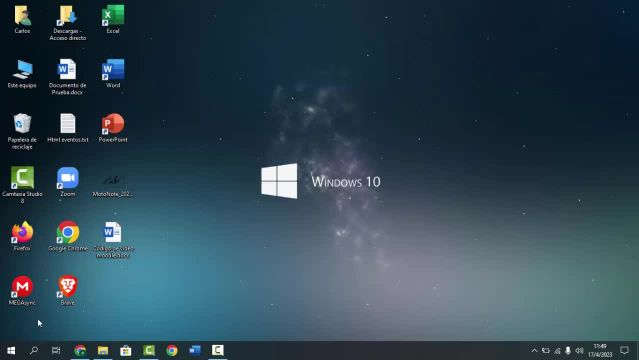Select the Papelera de reciclaje icon
The width and height of the screenshot is (639, 360).
[x=22, y=131]
